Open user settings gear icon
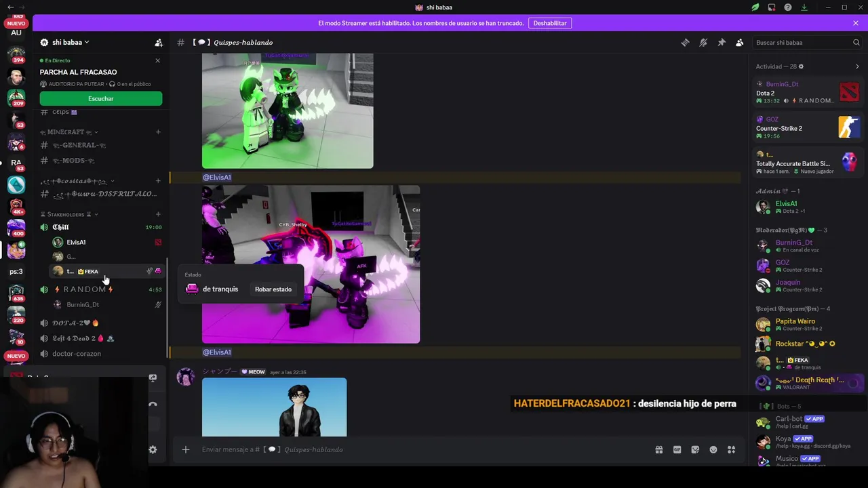Screen dimensions: 868x488 (x=153, y=449)
